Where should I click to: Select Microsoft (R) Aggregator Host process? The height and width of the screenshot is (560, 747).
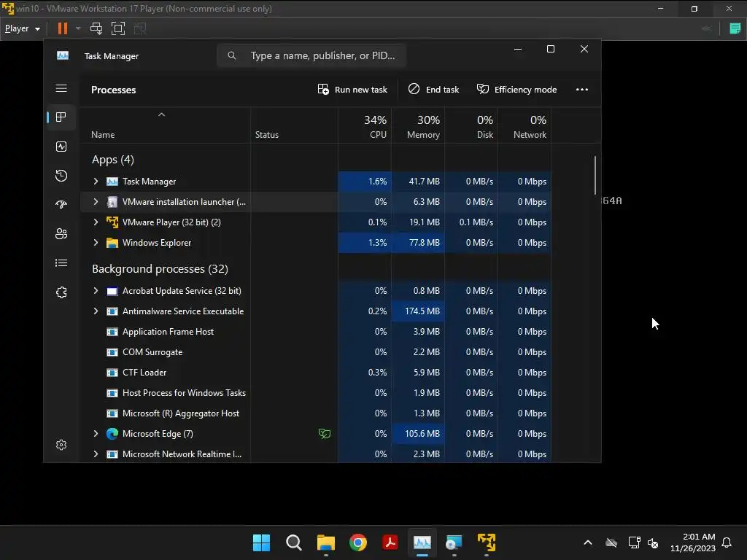[x=315, y=413]
